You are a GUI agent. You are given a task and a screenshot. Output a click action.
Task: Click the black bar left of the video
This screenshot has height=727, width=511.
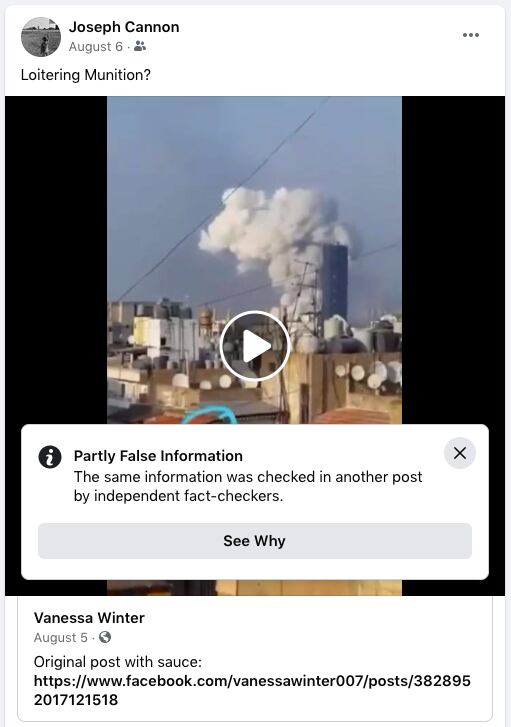(x=56, y=260)
